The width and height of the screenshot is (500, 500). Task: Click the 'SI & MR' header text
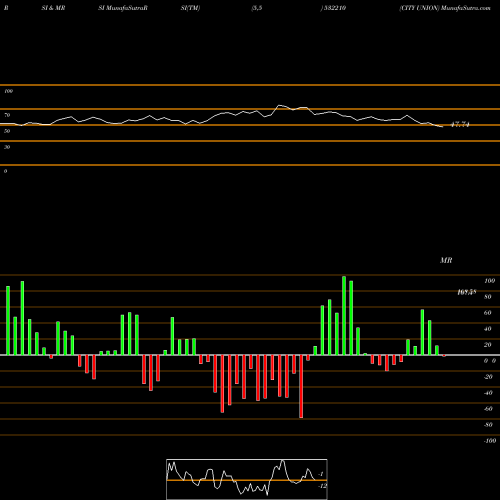pyautogui.click(x=53, y=8)
